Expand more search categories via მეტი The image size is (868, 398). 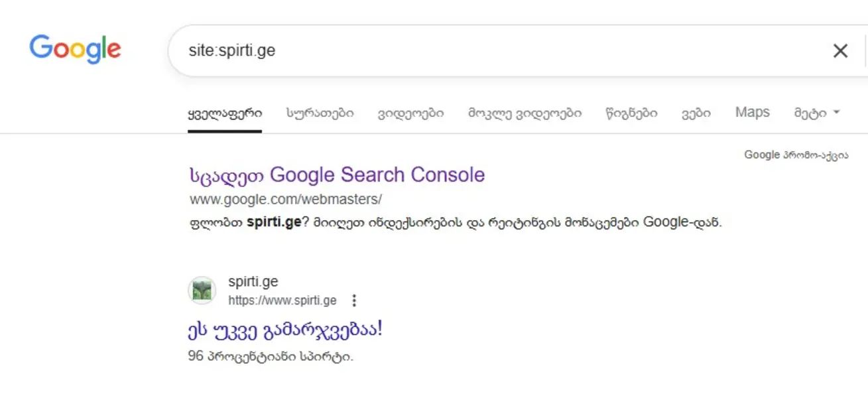coord(812,112)
